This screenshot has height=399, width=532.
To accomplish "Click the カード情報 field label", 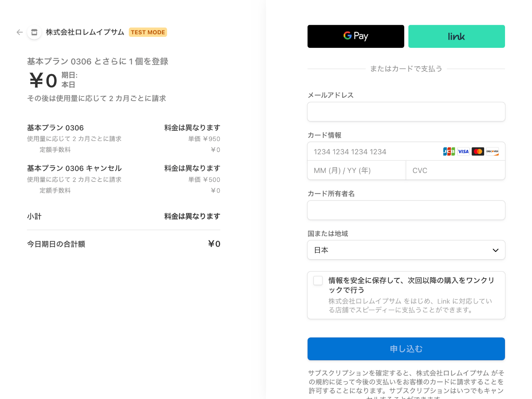I will coord(325,135).
